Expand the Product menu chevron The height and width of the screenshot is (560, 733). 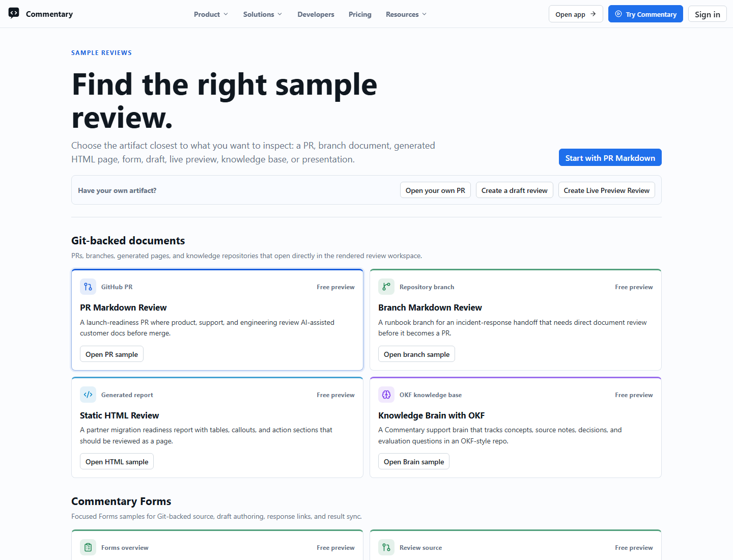(x=225, y=14)
